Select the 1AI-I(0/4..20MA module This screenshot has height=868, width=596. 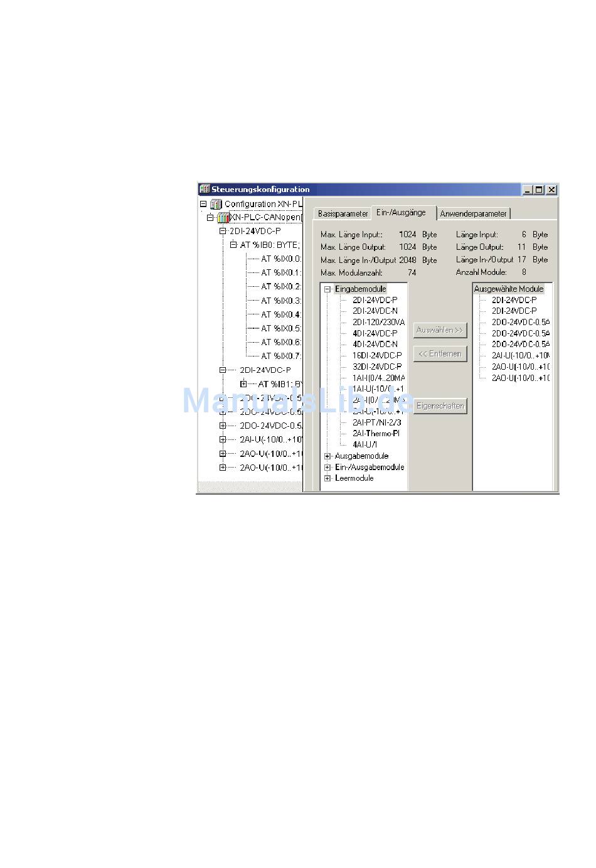coord(378,378)
